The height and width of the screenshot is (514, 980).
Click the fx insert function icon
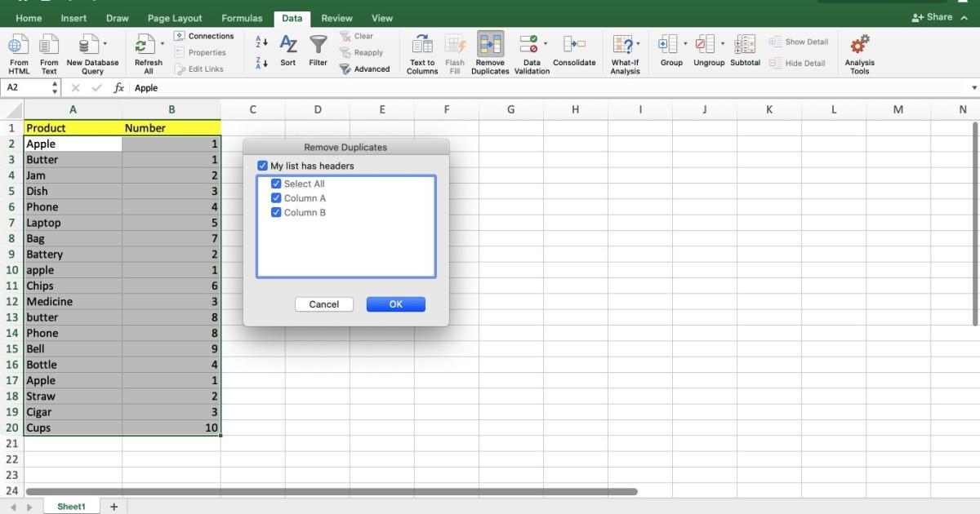point(118,88)
